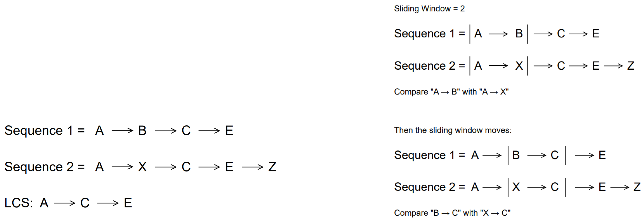Click the left "Sequence 1 =" label
Viewport: 644px width, 220px height.
(x=44, y=130)
